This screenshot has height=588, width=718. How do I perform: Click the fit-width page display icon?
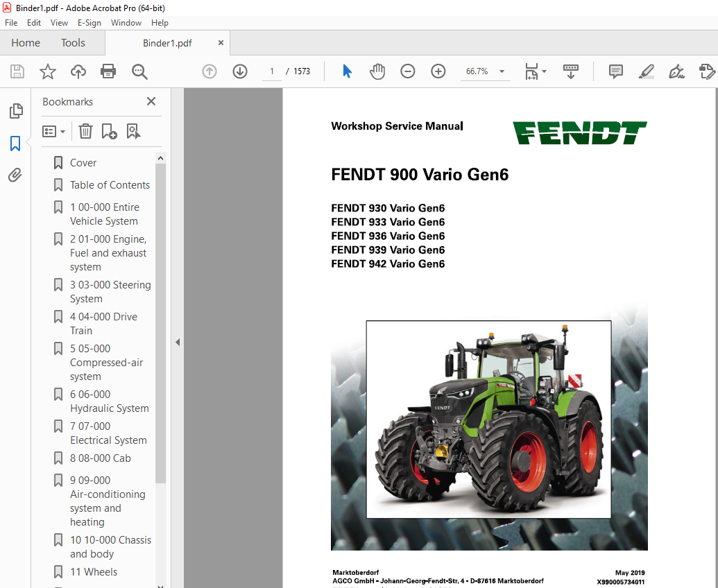click(531, 71)
